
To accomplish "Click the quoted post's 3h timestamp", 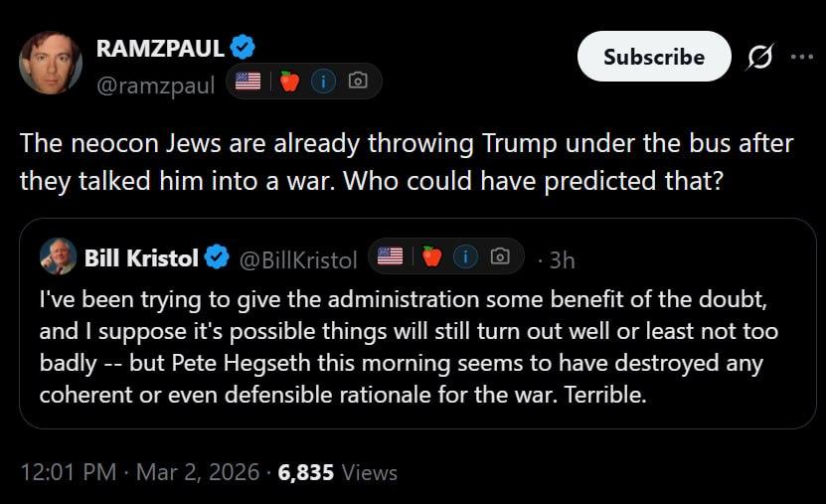I will (x=562, y=259).
